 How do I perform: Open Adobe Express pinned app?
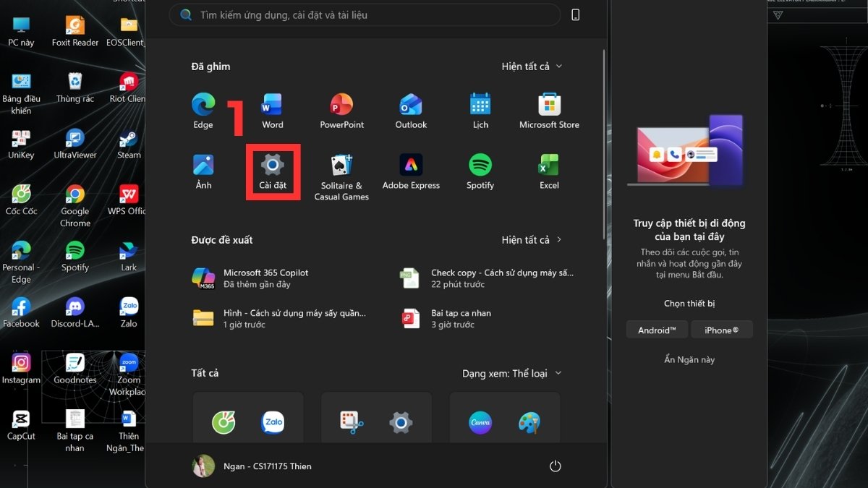[411, 171]
